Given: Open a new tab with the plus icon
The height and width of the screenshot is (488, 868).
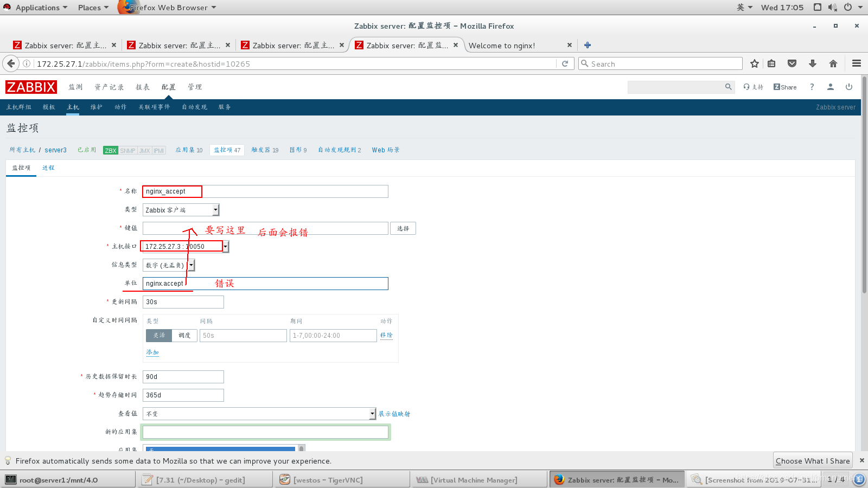Looking at the screenshot, I should coord(588,45).
